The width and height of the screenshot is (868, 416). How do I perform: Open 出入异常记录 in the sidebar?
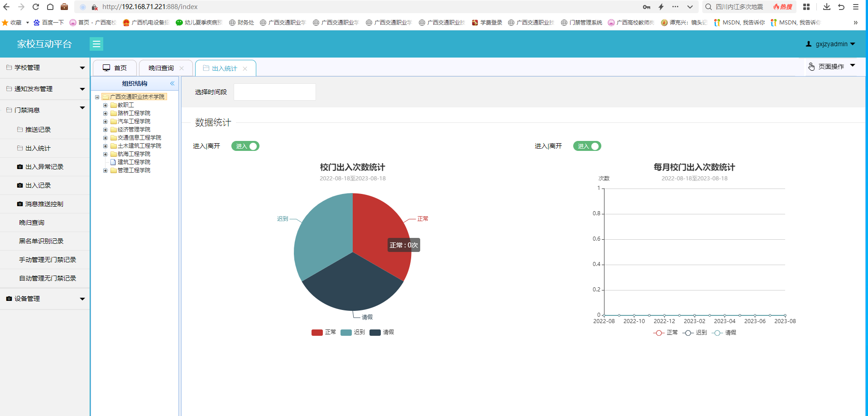44,167
